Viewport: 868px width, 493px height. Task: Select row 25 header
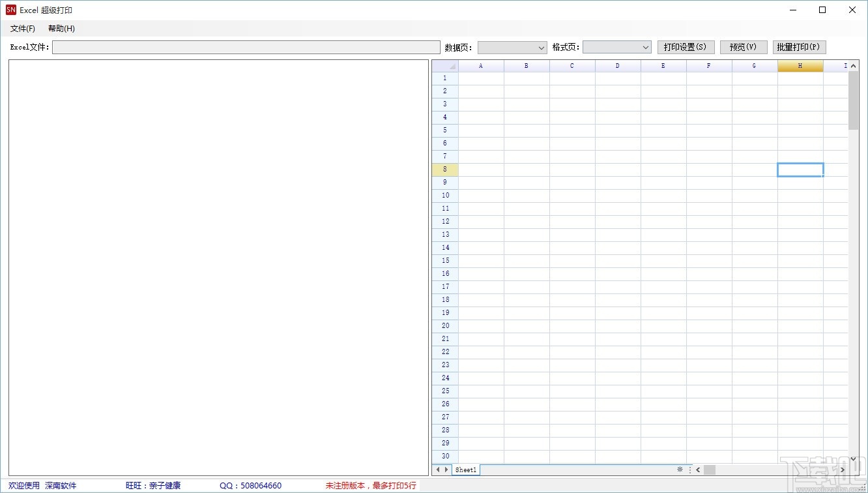[445, 391]
